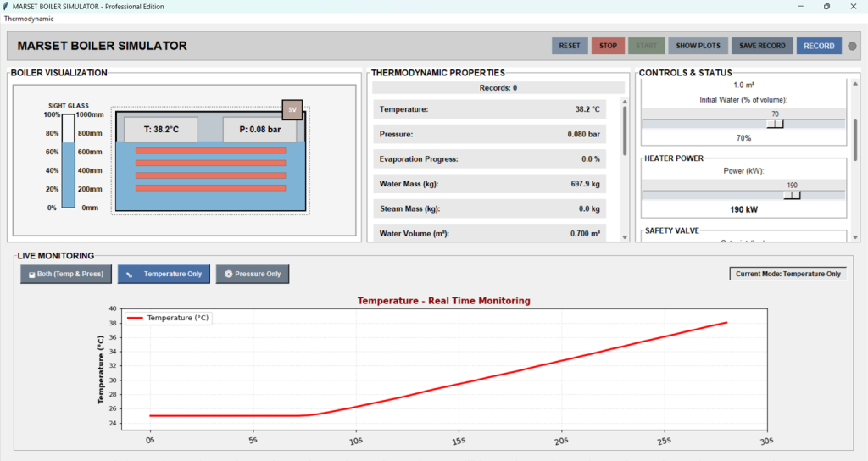Click SAVE RECORD button
The width and height of the screenshot is (868, 461).
pyautogui.click(x=762, y=46)
